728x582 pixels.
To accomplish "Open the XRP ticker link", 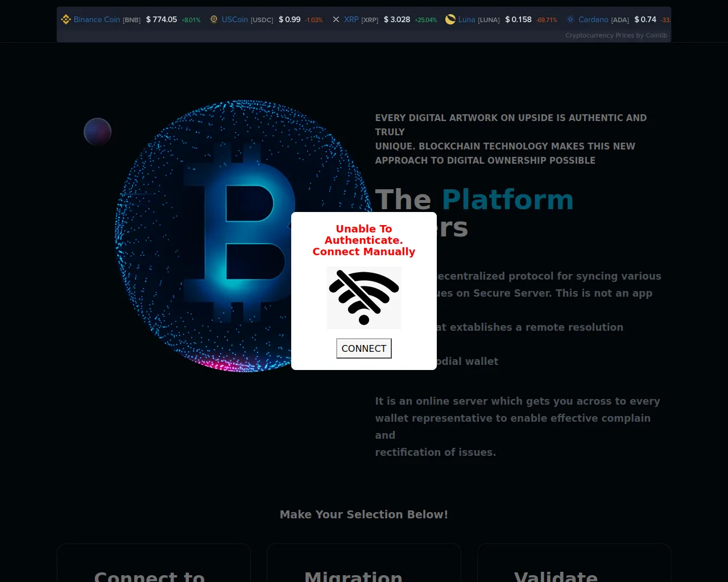I will tap(351, 19).
